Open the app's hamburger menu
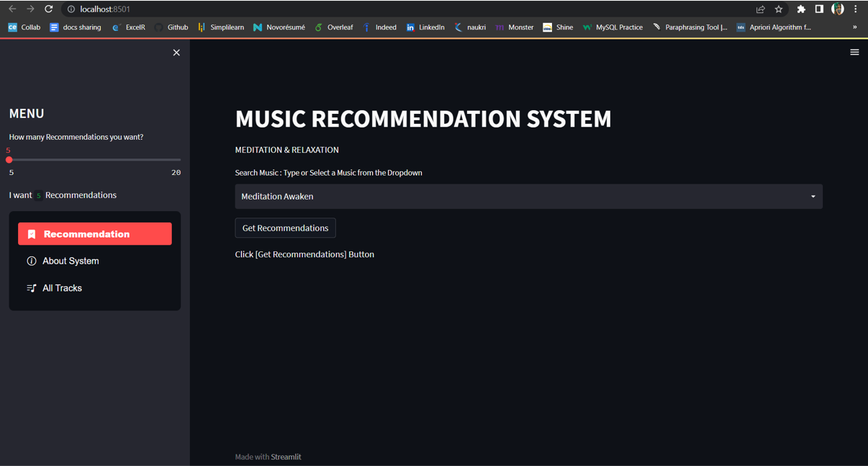The width and height of the screenshot is (868, 466). [854, 52]
